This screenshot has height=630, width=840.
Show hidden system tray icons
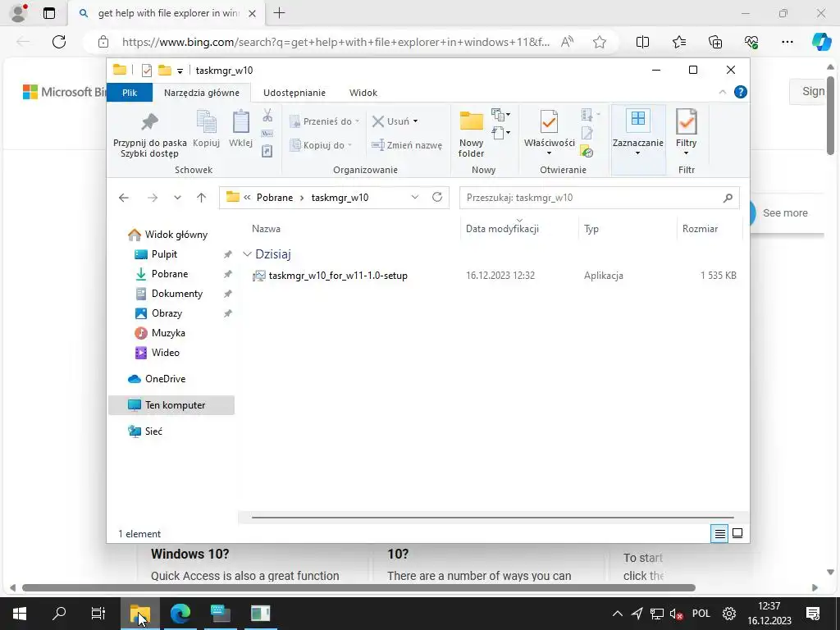coord(617,614)
